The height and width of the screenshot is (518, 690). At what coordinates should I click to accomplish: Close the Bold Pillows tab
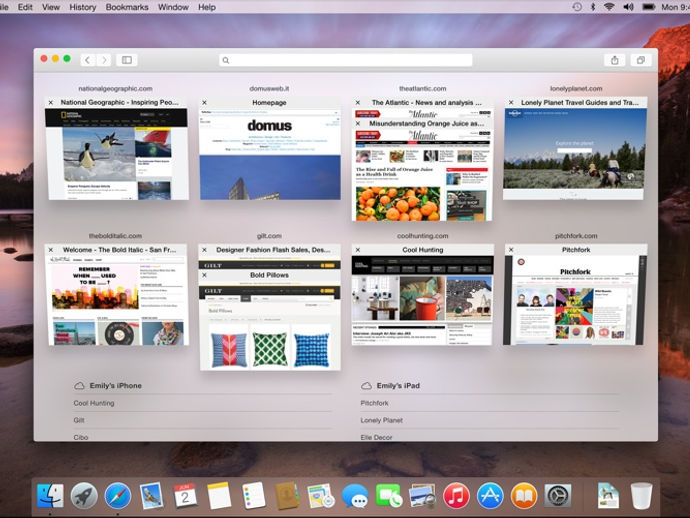click(x=205, y=275)
